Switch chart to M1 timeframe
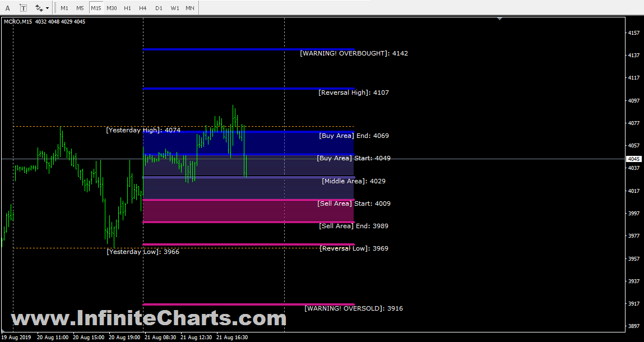 [64, 8]
